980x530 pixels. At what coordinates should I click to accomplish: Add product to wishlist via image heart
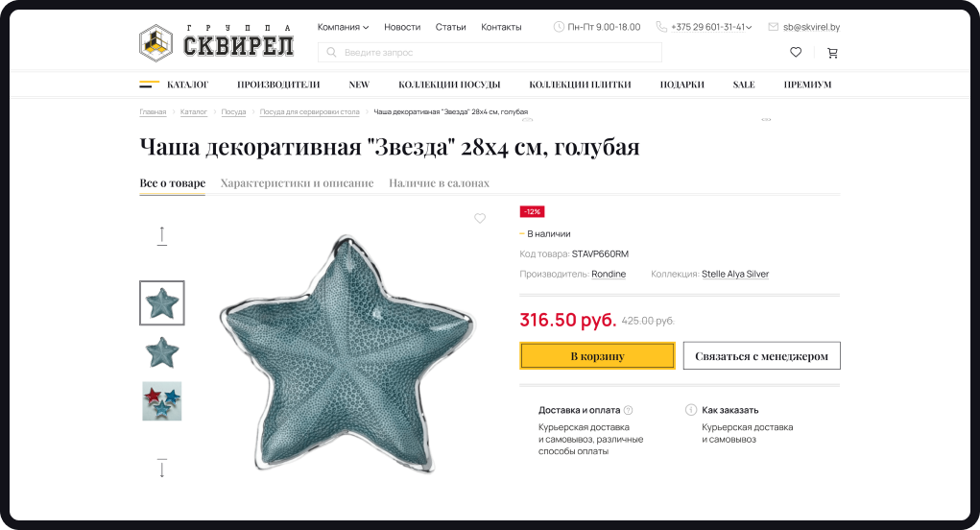point(479,218)
